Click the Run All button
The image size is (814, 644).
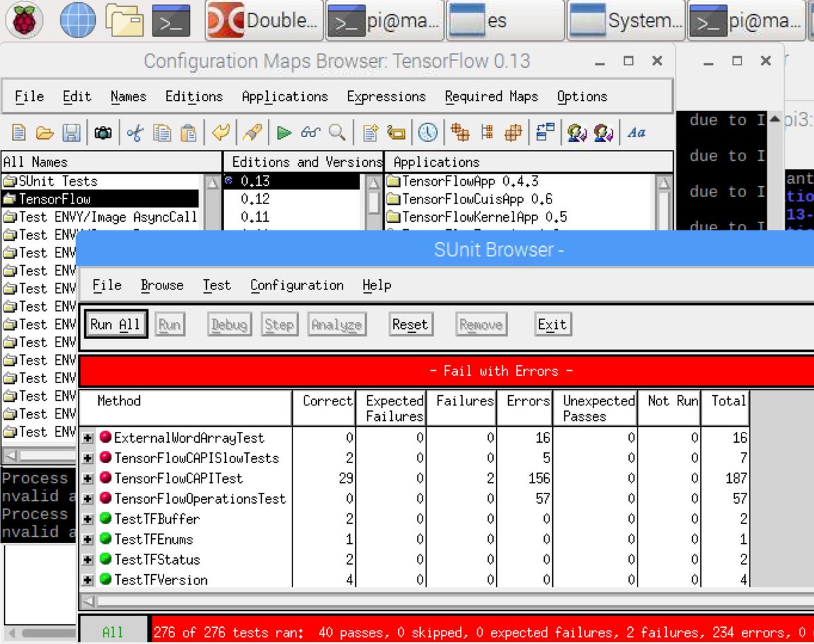[115, 324]
